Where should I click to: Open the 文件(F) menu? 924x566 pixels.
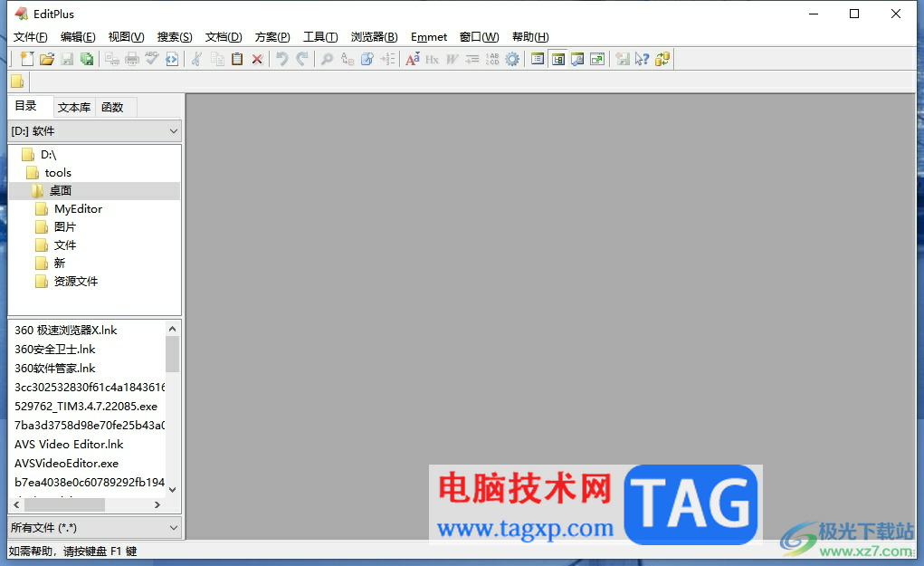coord(31,37)
